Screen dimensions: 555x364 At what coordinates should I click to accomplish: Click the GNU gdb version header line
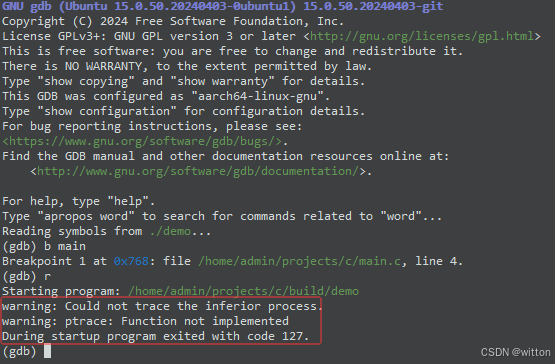223,6
